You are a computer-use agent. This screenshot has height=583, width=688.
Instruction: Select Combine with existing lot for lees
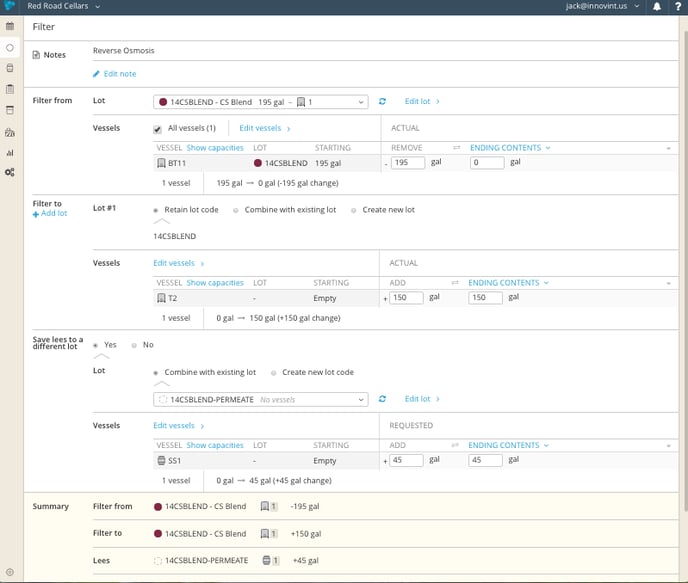pyautogui.click(x=155, y=373)
